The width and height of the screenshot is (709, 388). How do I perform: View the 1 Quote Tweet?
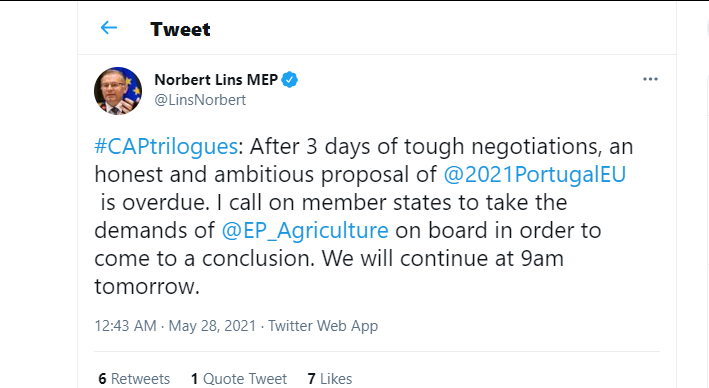pos(239,379)
